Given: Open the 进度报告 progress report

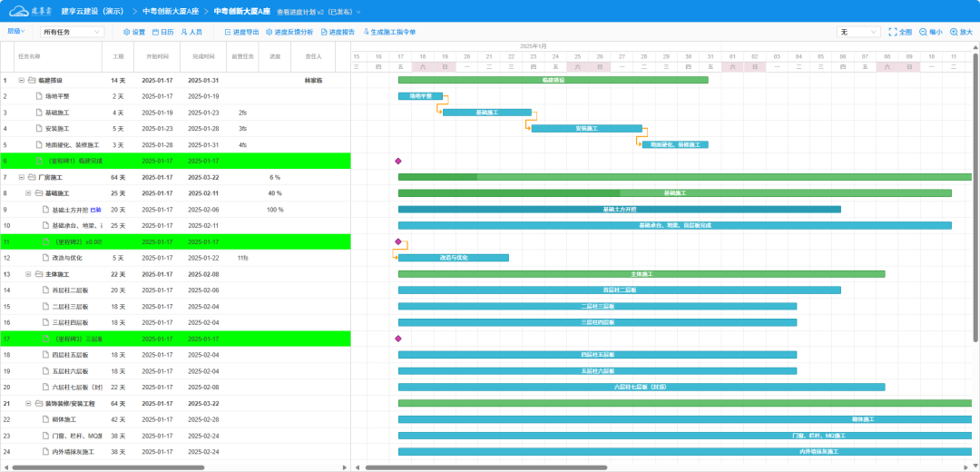Looking at the screenshot, I should (x=338, y=32).
